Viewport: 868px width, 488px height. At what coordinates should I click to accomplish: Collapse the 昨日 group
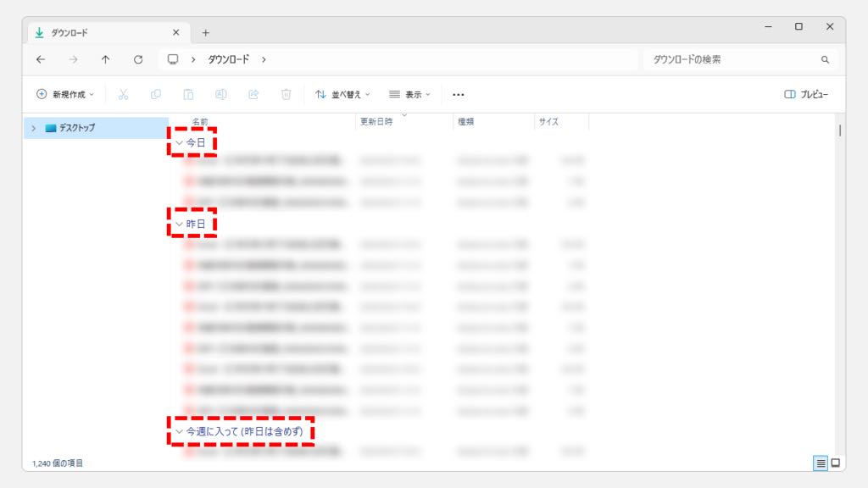point(179,225)
